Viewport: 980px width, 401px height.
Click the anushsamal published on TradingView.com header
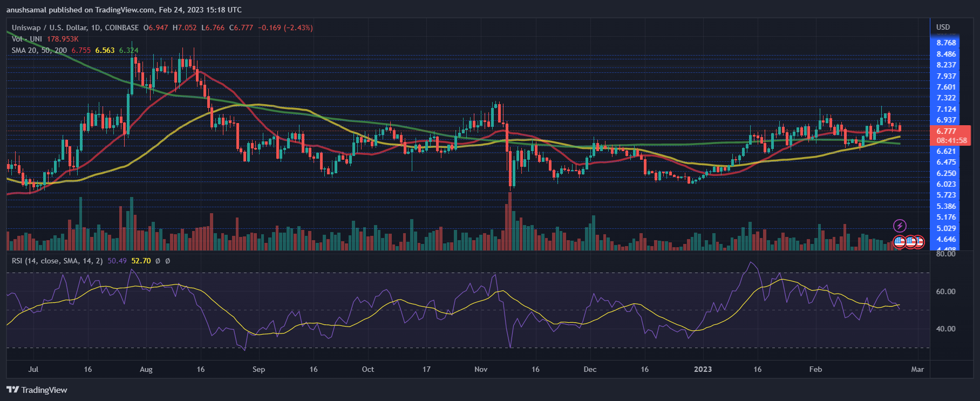pyautogui.click(x=124, y=10)
